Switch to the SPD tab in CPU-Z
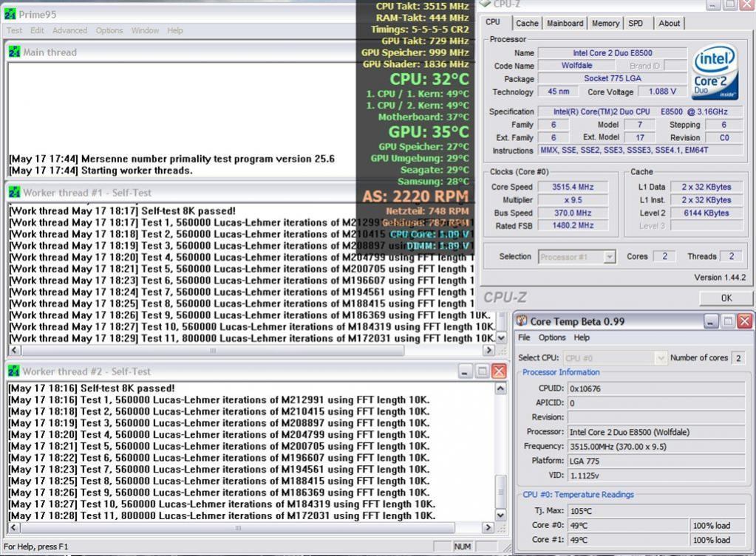Screen dimensions: 756x556 click(x=636, y=23)
